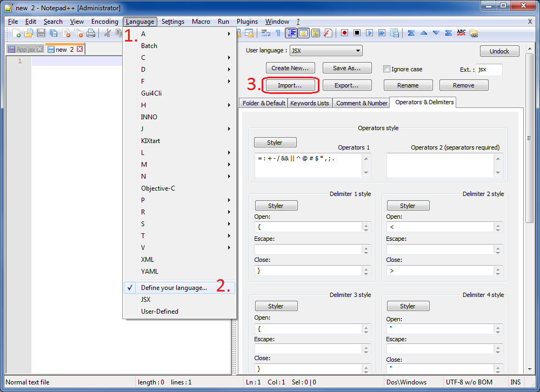Image resolution: width=540 pixels, height=392 pixels.
Task: Click the Undock button
Action: (x=499, y=51)
